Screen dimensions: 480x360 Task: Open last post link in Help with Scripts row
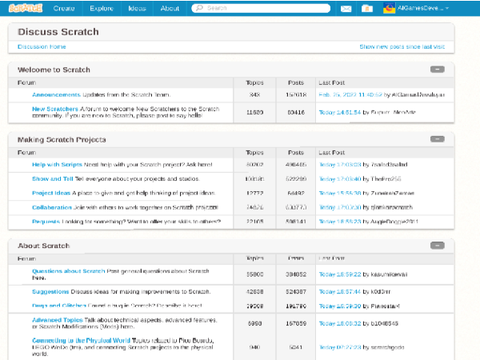(340, 165)
